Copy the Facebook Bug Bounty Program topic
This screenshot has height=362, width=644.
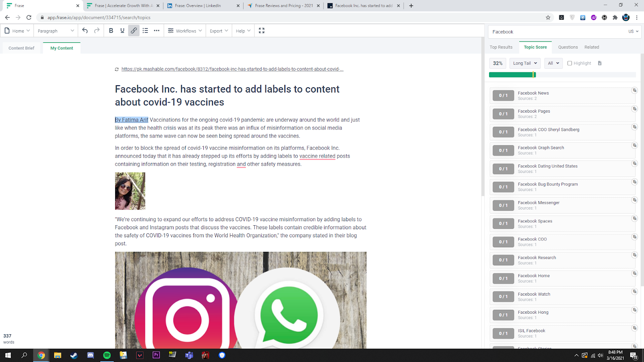[634, 182]
